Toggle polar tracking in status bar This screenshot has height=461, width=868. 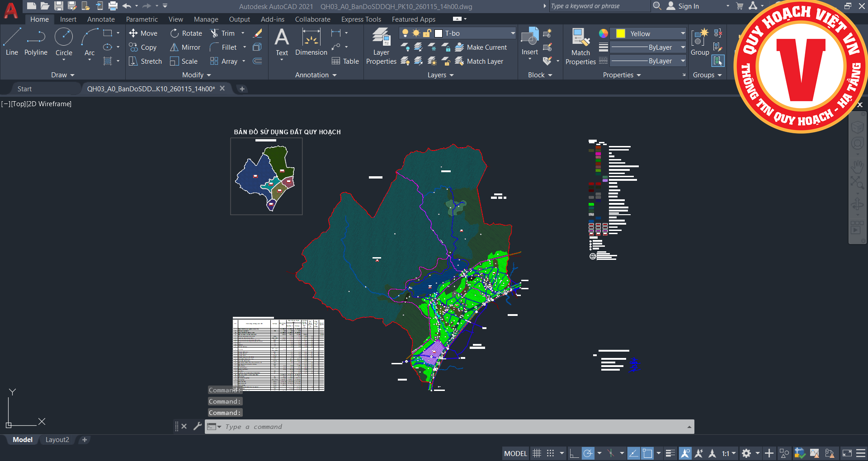click(x=588, y=453)
